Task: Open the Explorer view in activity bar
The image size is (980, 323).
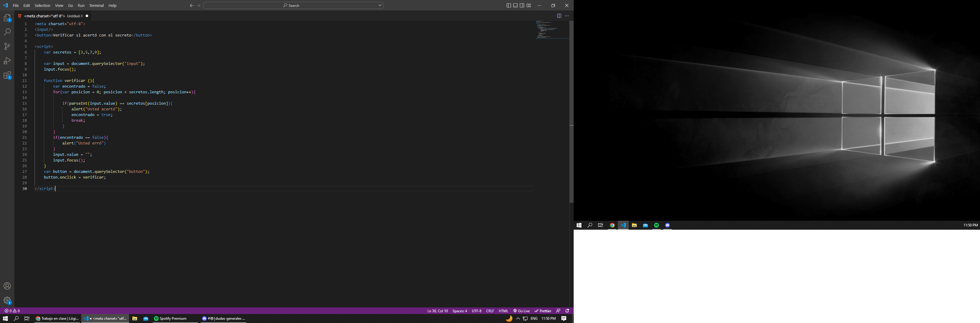Action: point(7,18)
